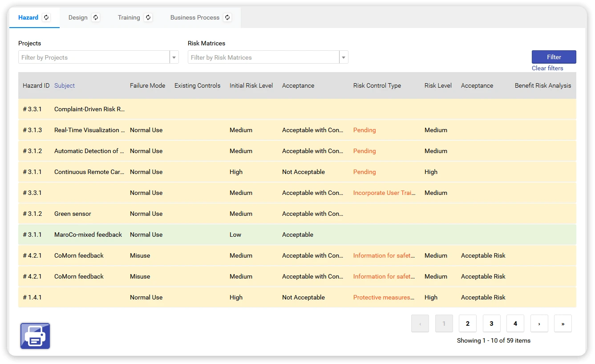The image size is (595, 364).
Task: Click the refresh icon beside Training tab
Action: tap(148, 17)
